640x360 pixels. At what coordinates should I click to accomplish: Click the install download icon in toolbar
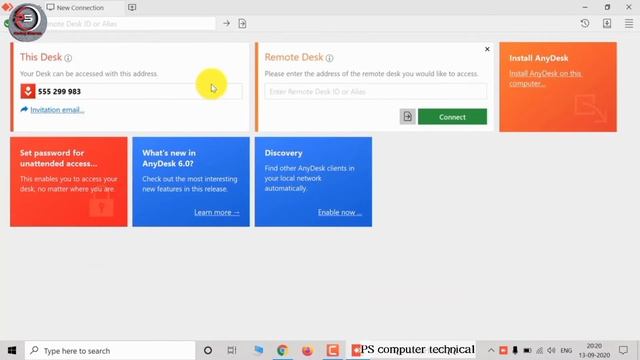[x=607, y=23]
